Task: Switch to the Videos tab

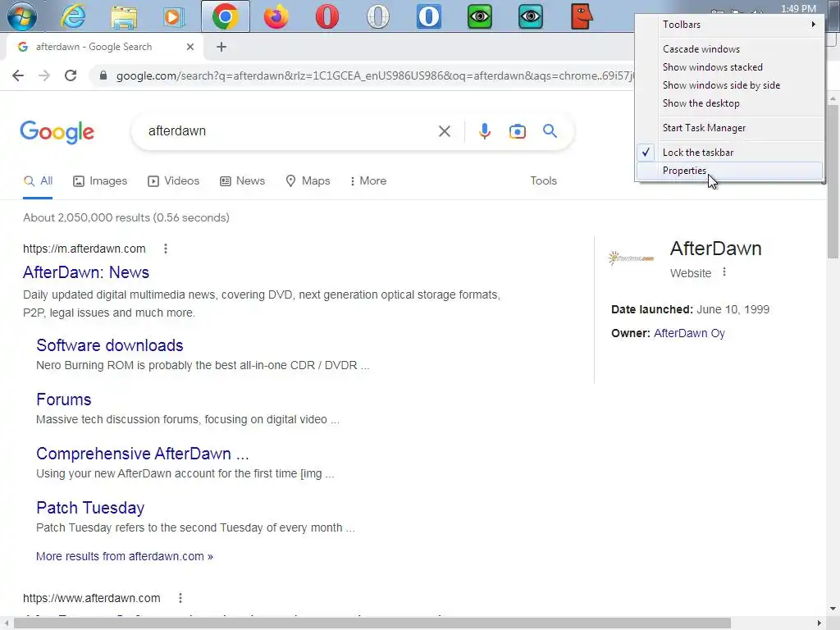Action: point(174,181)
